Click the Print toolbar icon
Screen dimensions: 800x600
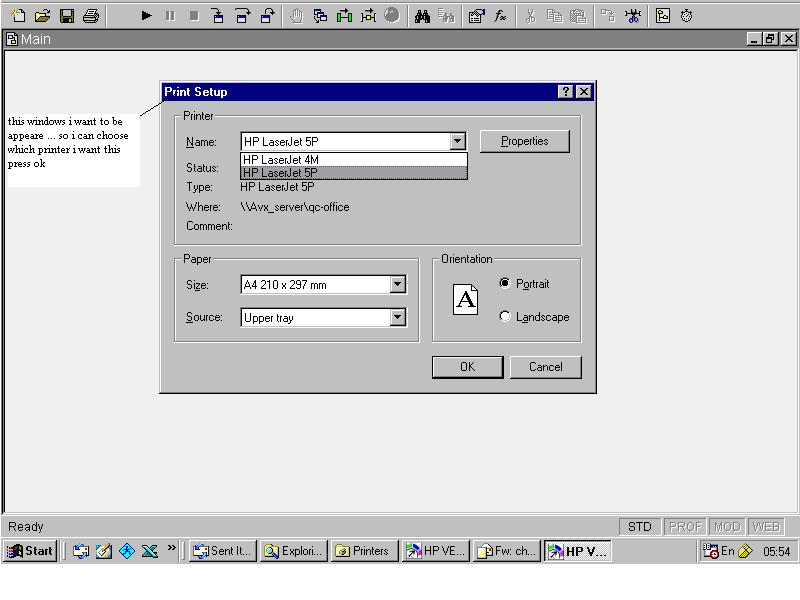pyautogui.click(x=91, y=16)
